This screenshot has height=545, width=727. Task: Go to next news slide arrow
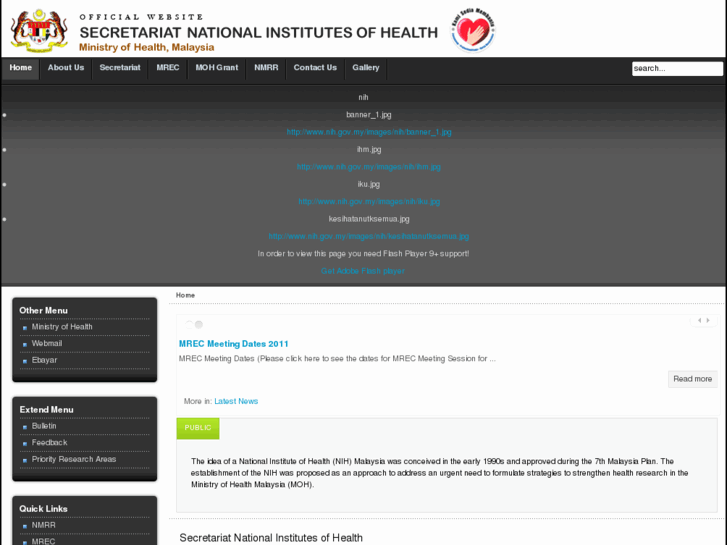708,320
